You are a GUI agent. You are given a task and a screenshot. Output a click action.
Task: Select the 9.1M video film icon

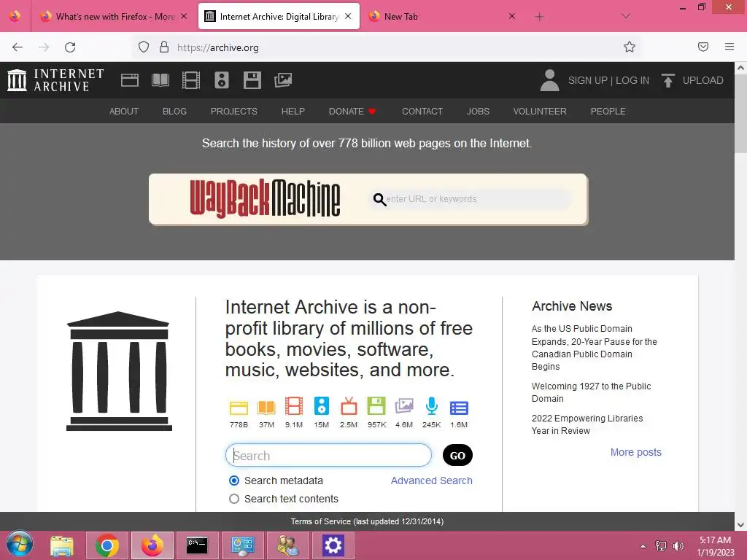click(x=294, y=406)
